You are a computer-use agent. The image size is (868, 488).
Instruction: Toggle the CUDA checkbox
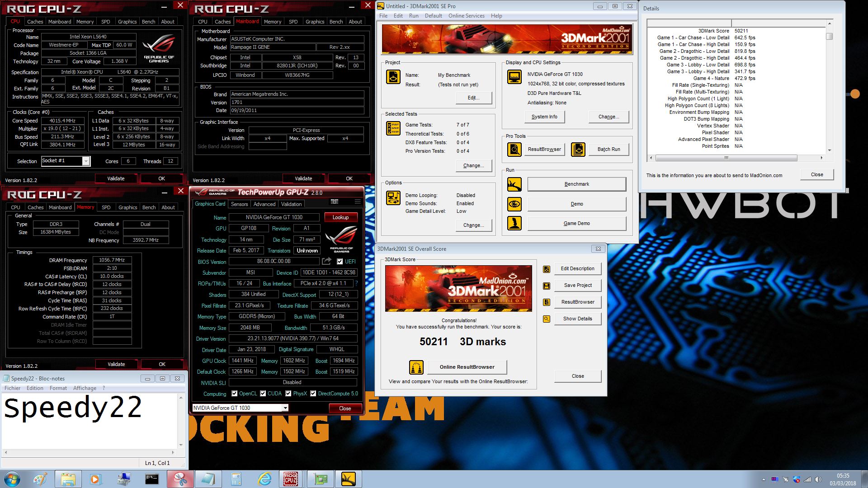(x=263, y=394)
